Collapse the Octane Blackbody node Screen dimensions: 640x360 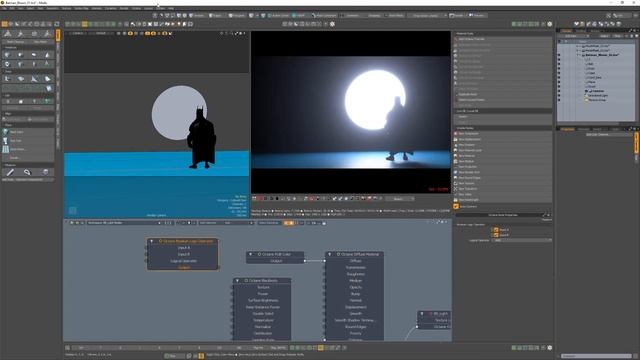coord(238,281)
